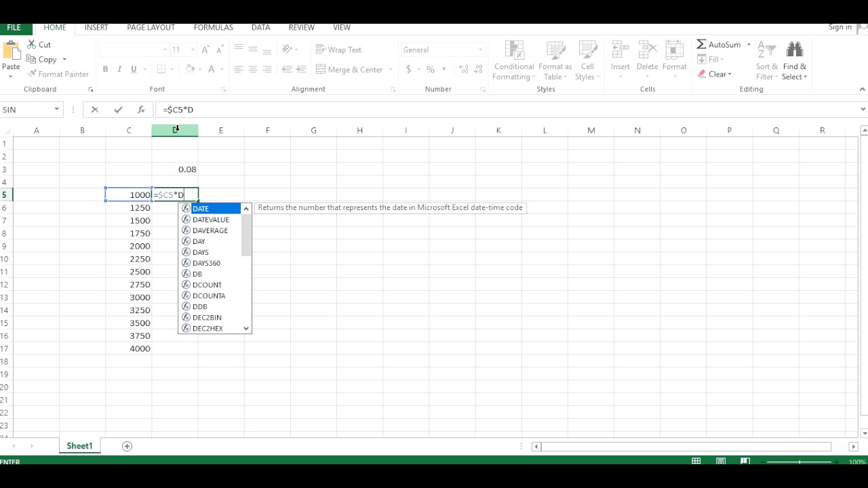Open Conditional Formatting

[514, 60]
